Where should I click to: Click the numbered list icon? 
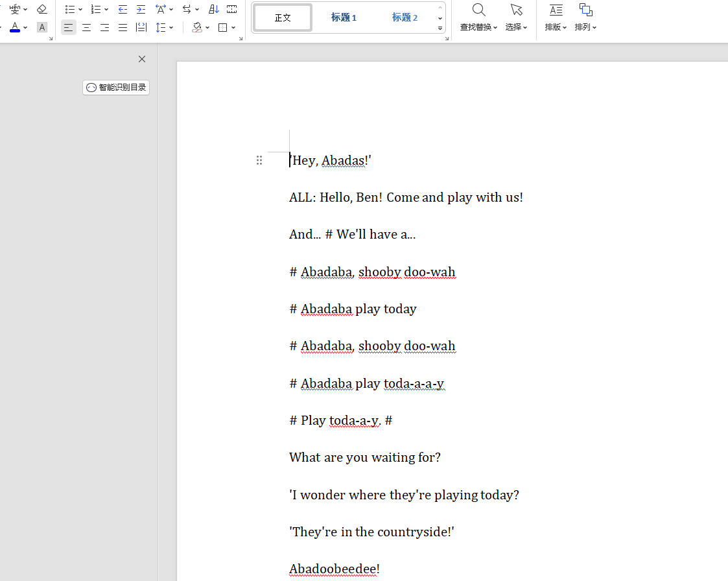[x=96, y=9]
